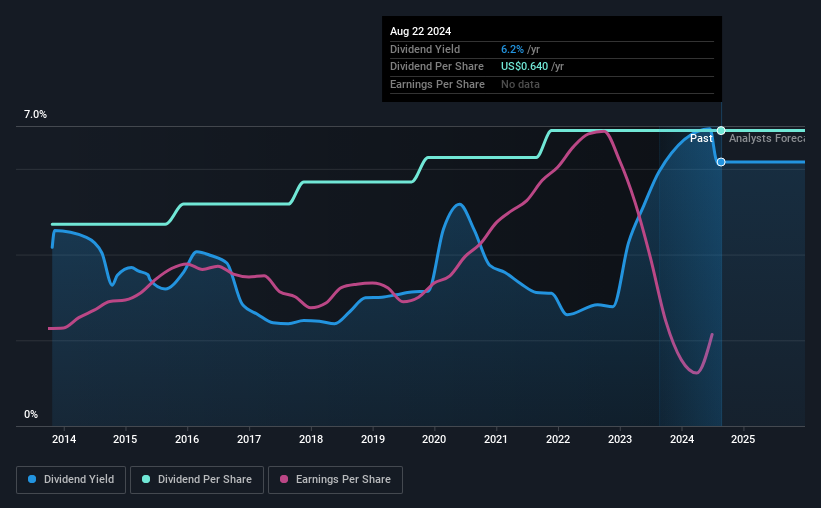Click the 0% y-axis label
Image resolution: width=821 pixels, height=508 pixels.
point(31,414)
